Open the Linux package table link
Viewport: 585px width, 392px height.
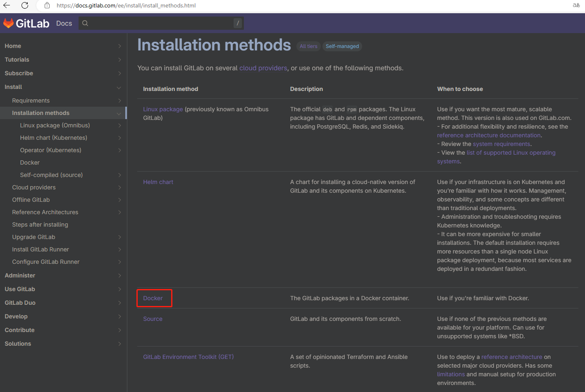tap(163, 109)
